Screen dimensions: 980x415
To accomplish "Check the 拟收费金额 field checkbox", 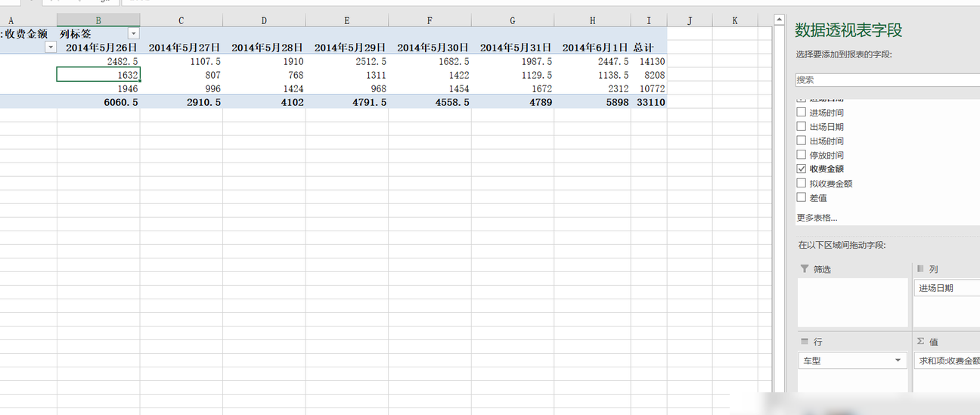I will coord(802,183).
